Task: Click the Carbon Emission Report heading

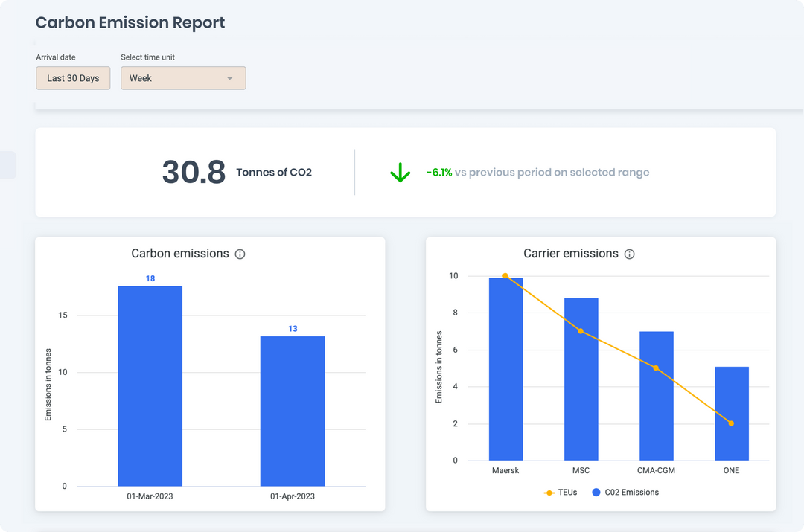Action: (130, 22)
